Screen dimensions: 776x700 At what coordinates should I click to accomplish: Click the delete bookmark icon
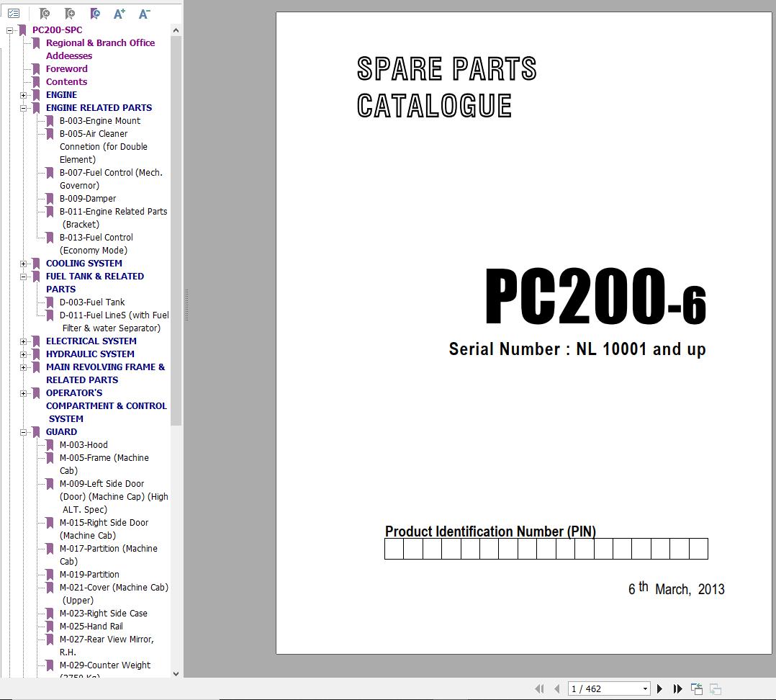[x=45, y=14]
